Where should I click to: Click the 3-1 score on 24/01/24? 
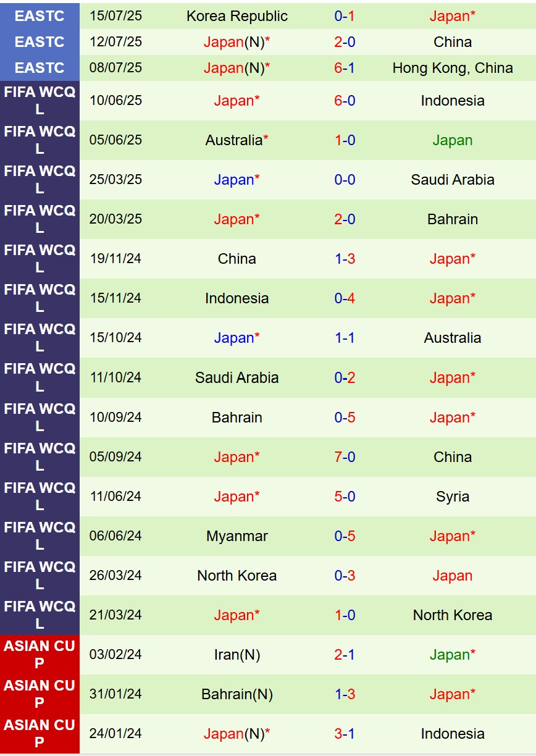click(345, 734)
